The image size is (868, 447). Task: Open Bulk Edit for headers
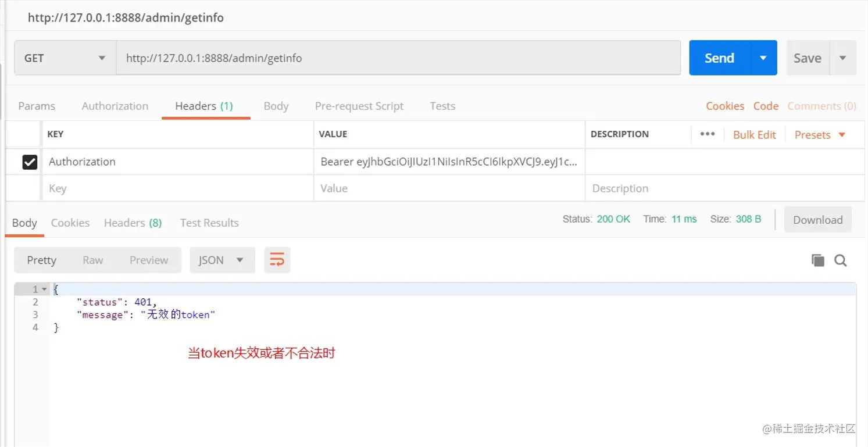click(x=754, y=134)
